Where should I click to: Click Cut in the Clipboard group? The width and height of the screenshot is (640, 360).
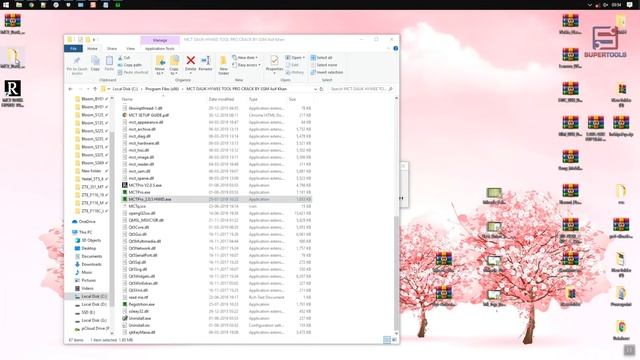click(124, 58)
